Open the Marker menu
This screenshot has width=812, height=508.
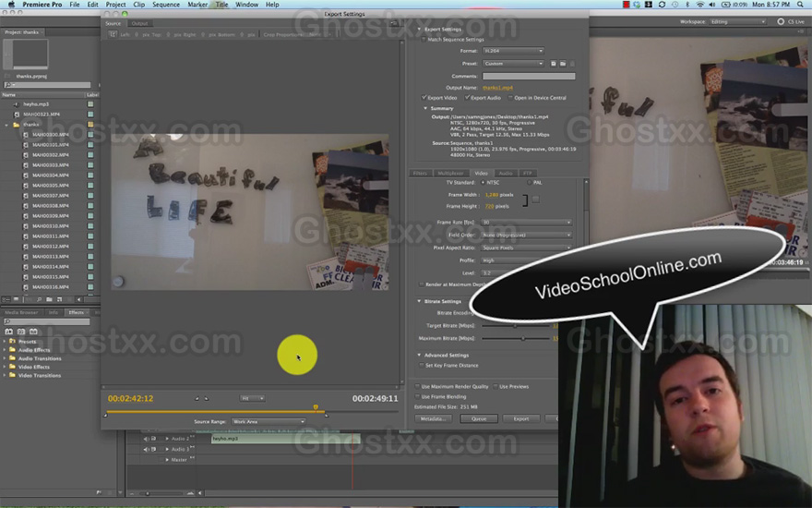pos(197,4)
